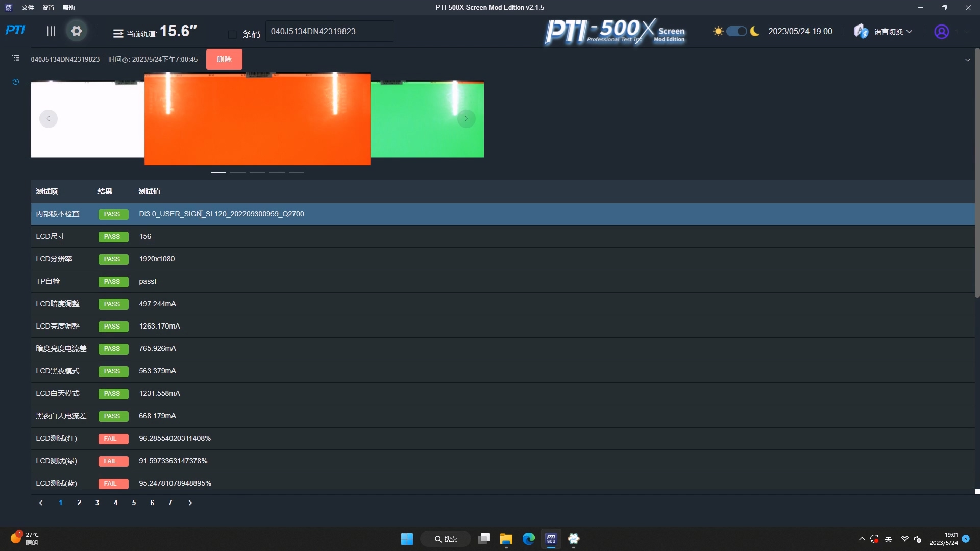This screenshot has width=980, height=551.
Task: Go to results page 3
Action: (97, 503)
